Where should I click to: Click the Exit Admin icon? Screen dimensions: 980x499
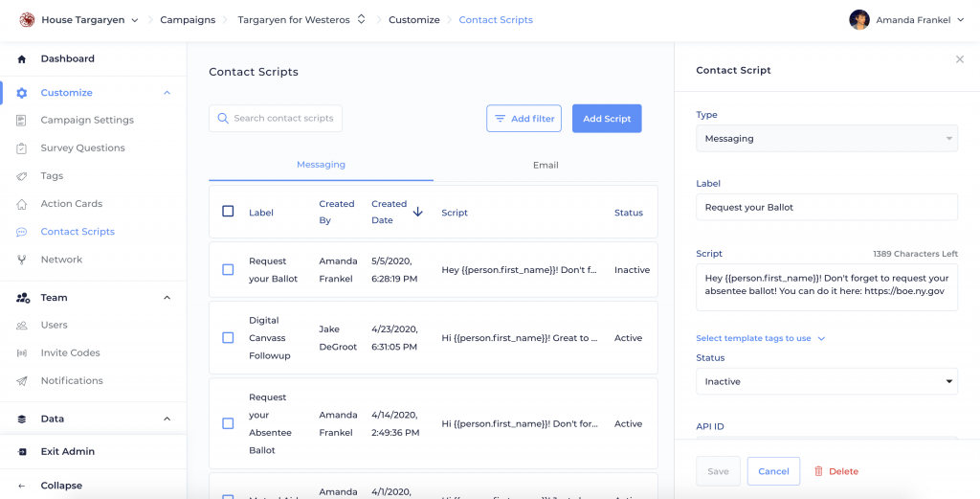pos(22,451)
